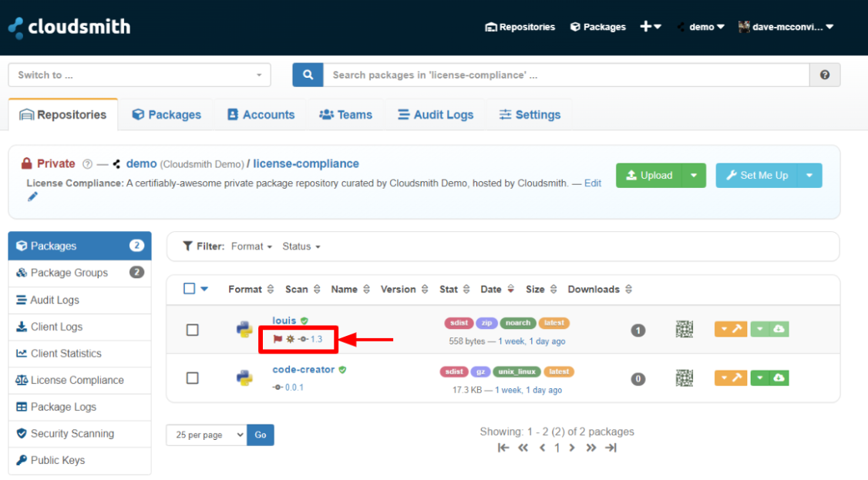Viewport: 868px width, 480px height.
Task: Click the Python icon for code-creator
Action: (x=244, y=378)
